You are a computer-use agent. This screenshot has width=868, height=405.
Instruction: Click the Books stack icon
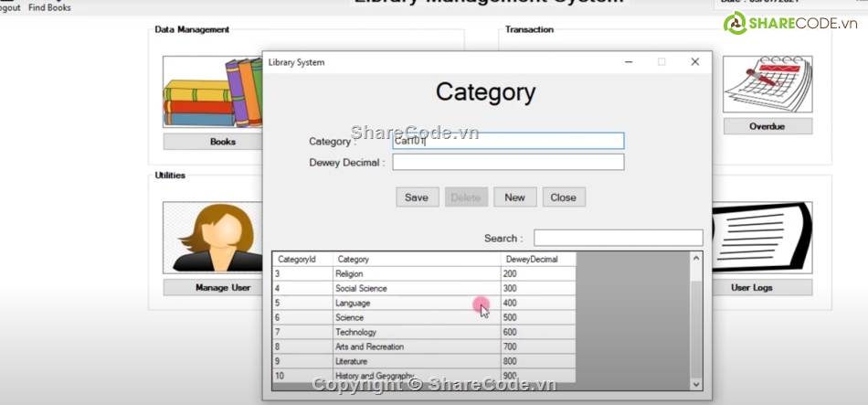point(212,93)
